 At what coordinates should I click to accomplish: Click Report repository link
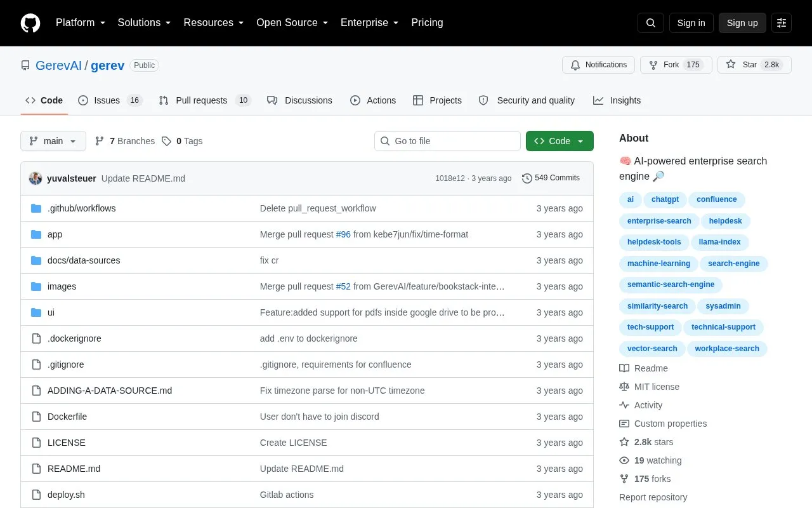(653, 497)
